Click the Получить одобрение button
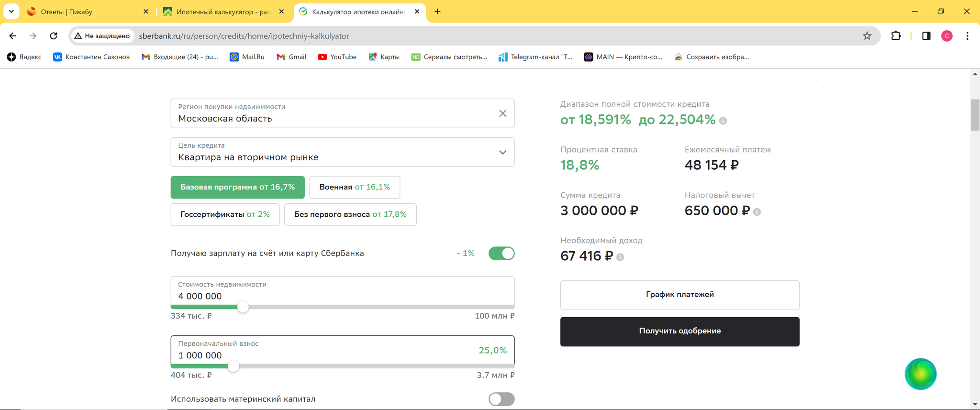Screen dimensions: 980x410 coord(680,332)
